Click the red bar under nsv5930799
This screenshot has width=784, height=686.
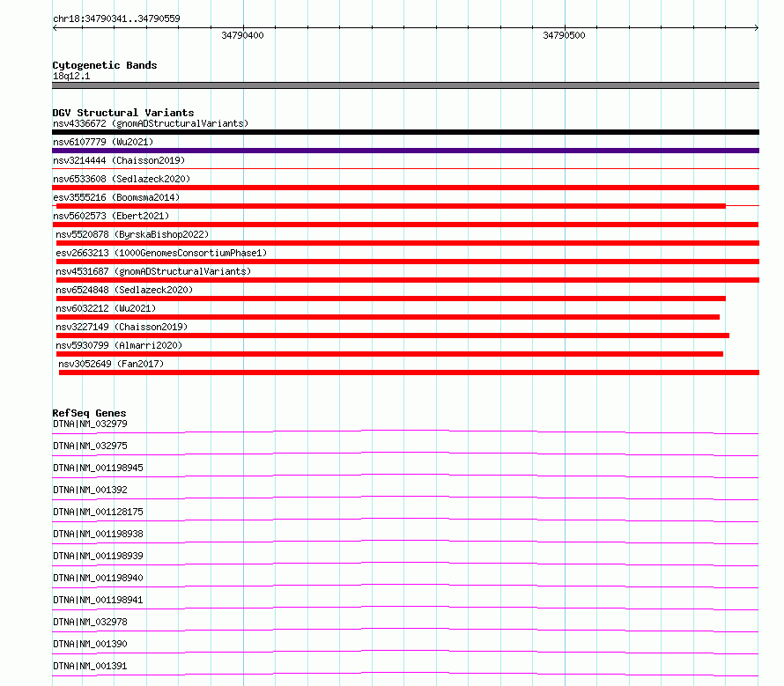pyautogui.click(x=390, y=354)
